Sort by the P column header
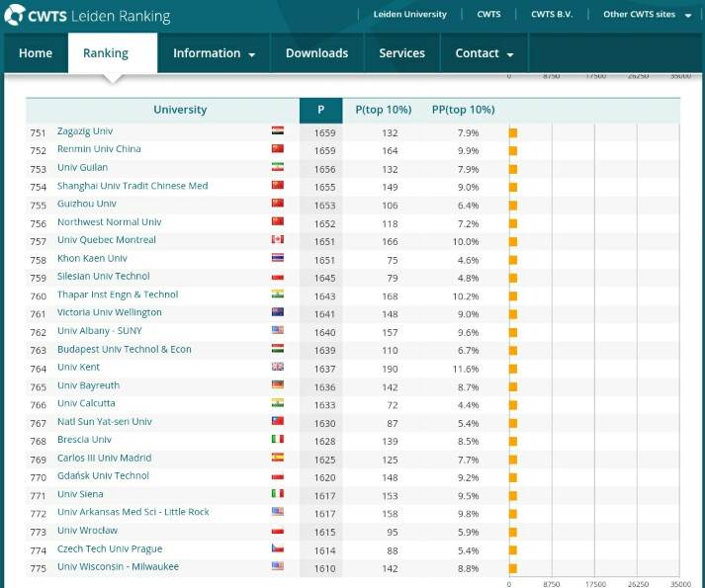Viewport: 705px width, 588px height. pyautogui.click(x=320, y=110)
